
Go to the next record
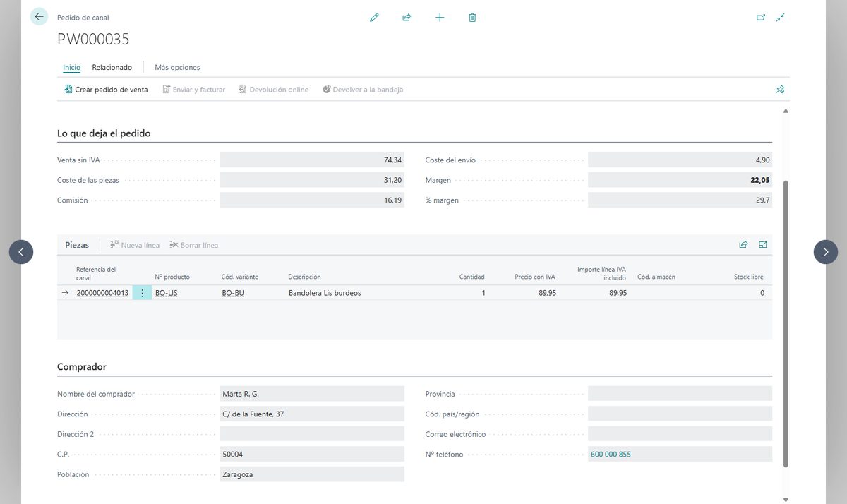(x=826, y=252)
